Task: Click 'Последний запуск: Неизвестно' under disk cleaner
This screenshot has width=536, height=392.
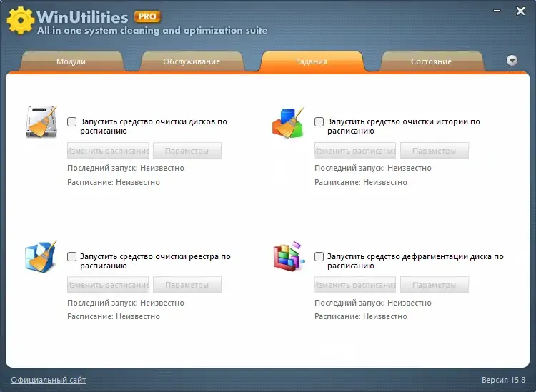Action: tap(126, 168)
